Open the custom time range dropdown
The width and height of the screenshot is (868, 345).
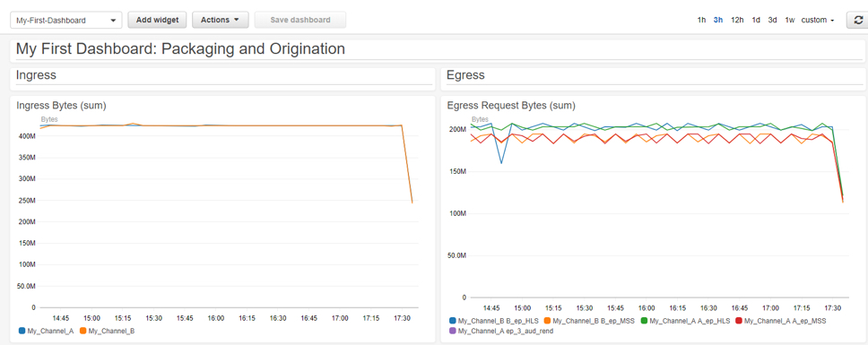pos(818,20)
